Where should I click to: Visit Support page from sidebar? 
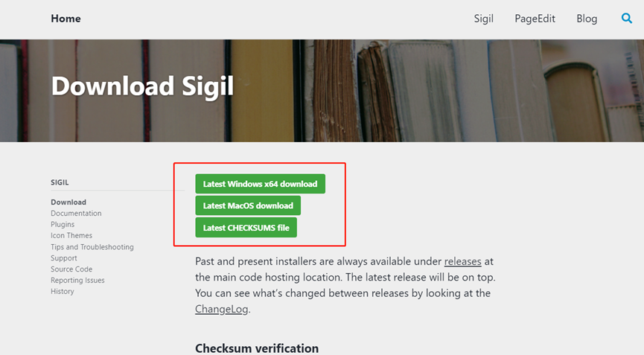pyautogui.click(x=64, y=258)
